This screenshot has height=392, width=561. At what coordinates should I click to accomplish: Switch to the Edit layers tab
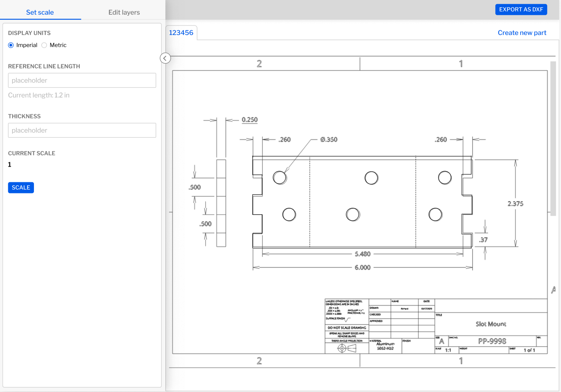click(x=124, y=12)
